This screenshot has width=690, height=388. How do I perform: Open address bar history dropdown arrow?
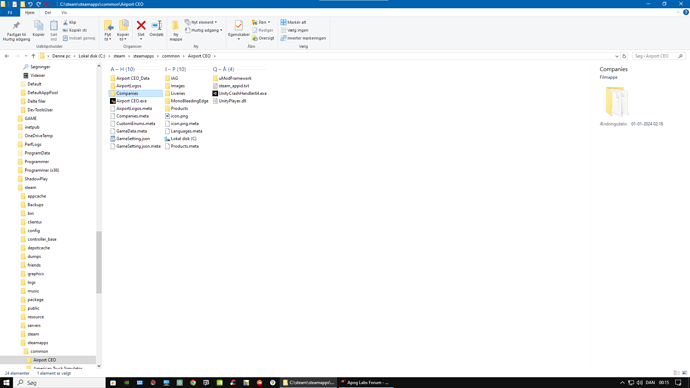pos(617,56)
